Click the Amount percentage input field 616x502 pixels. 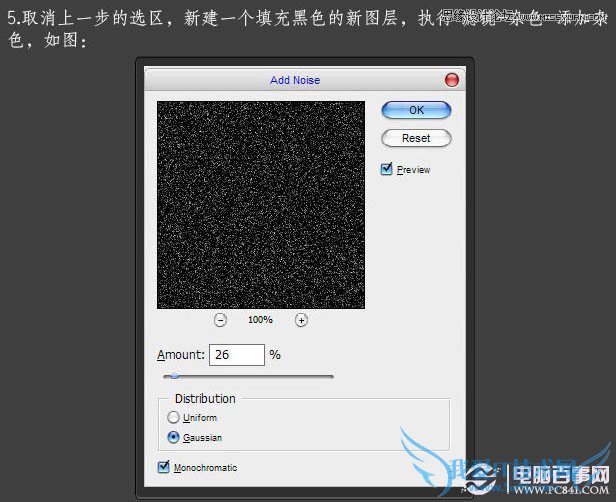coord(237,355)
